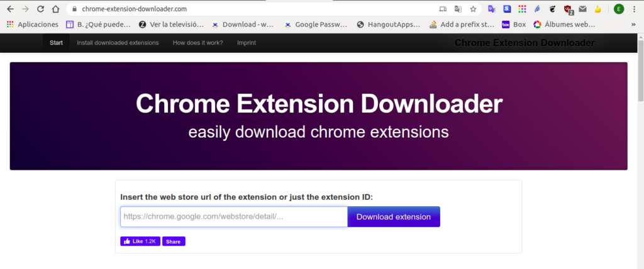Open the uBlock Origin shield icon
The height and width of the screenshot is (269, 644).
pyautogui.click(x=568, y=9)
